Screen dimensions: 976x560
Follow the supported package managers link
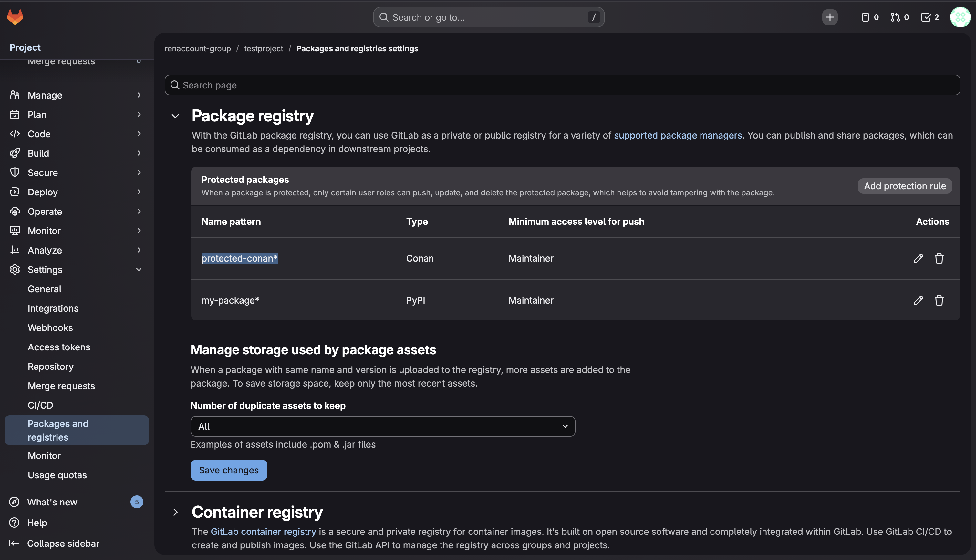tap(678, 135)
